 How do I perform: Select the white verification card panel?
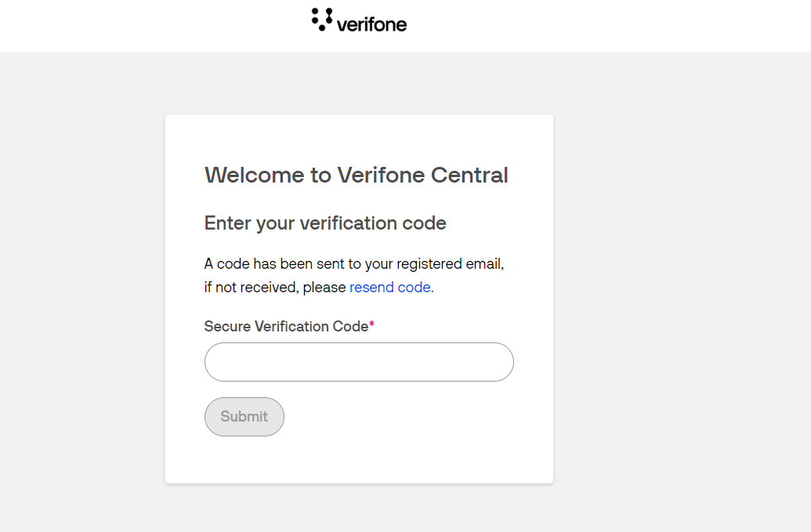(x=358, y=462)
